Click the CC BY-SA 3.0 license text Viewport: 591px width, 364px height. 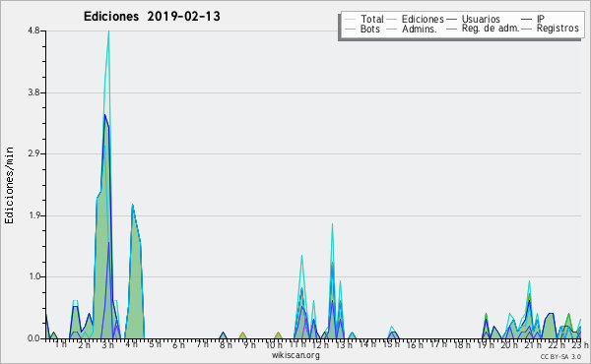coord(560,356)
